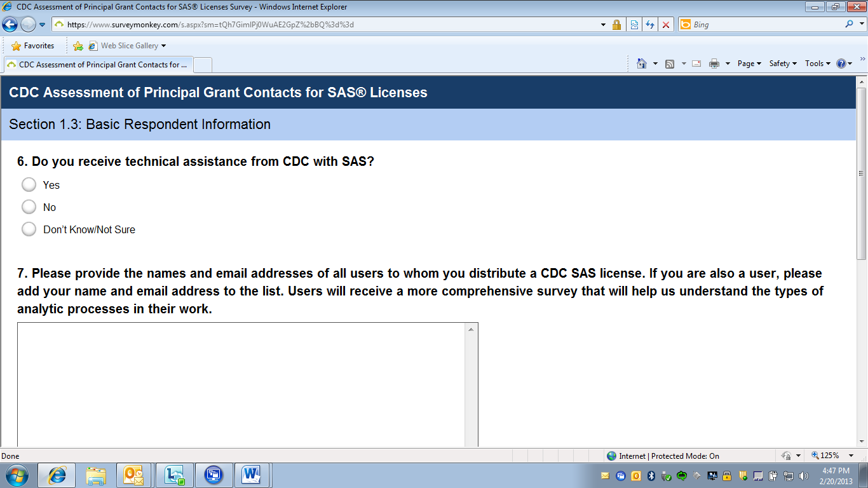Click the page vertical scrollbar thumb
The height and width of the screenshot is (488, 868).
(862, 173)
